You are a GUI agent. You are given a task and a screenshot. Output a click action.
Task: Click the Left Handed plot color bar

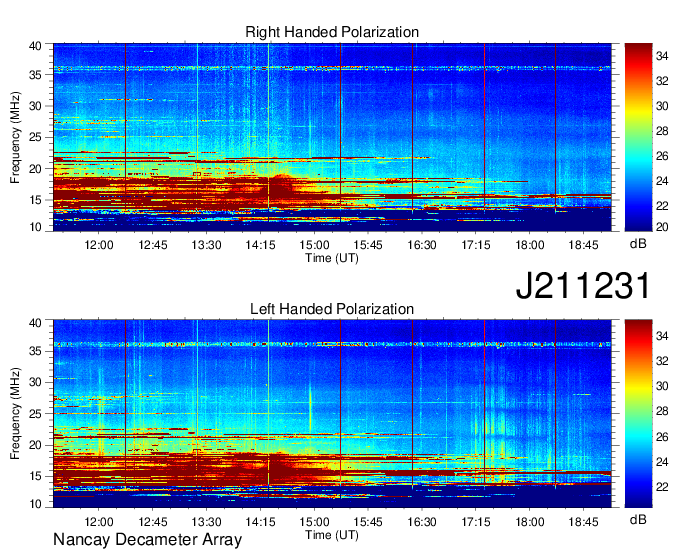tap(638, 414)
